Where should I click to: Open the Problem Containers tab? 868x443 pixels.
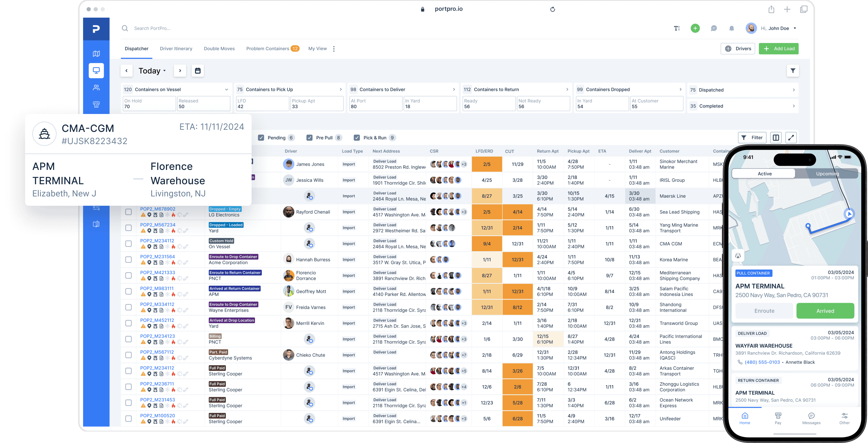268,49
